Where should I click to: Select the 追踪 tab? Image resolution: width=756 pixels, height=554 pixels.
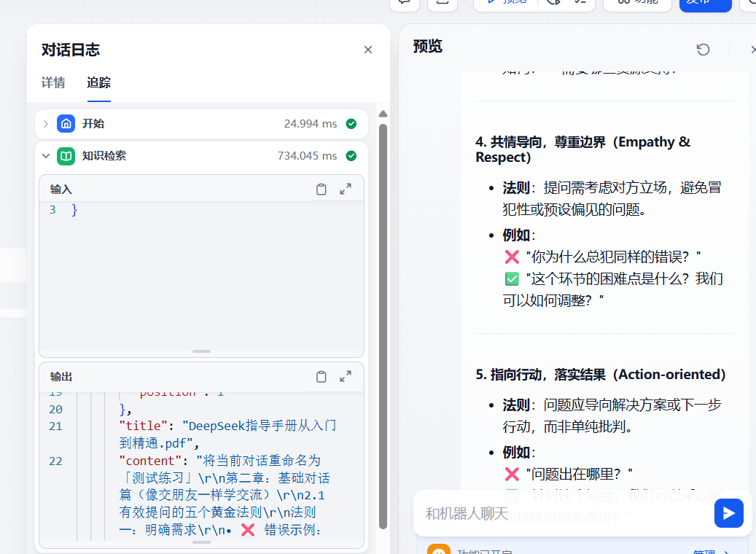(99, 82)
